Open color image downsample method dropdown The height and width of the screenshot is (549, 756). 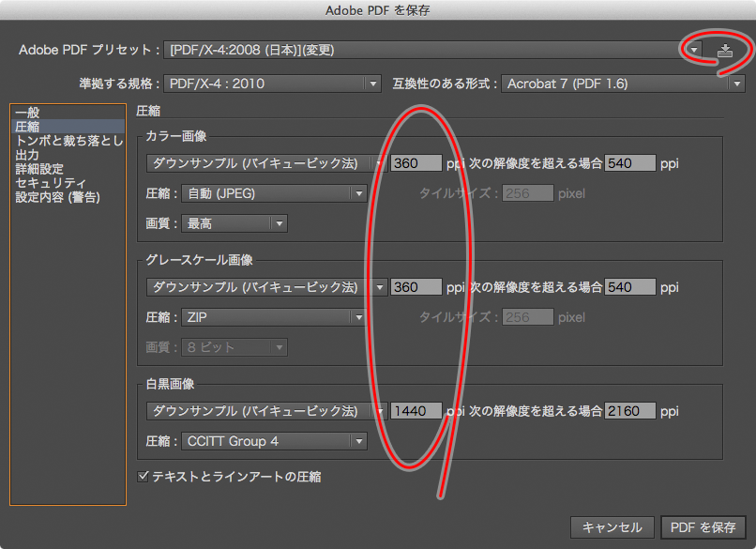266,163
